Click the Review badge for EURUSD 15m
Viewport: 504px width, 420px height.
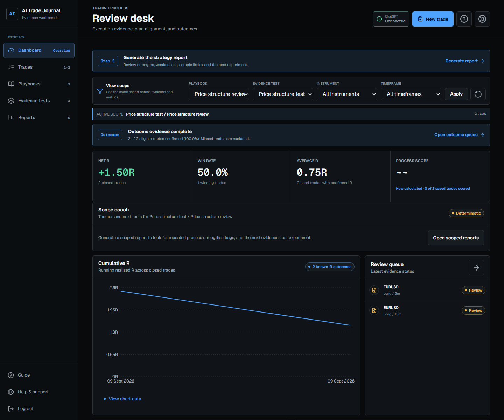coord(474,310)
